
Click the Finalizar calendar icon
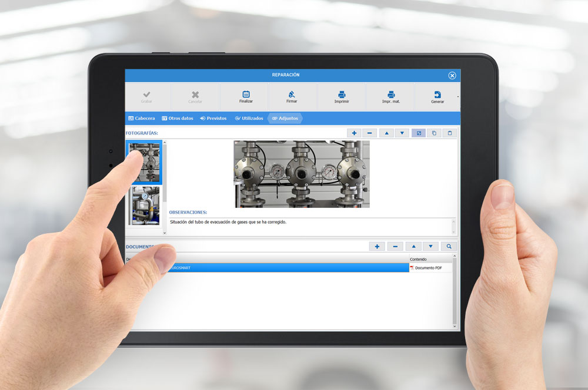point(246,94)
